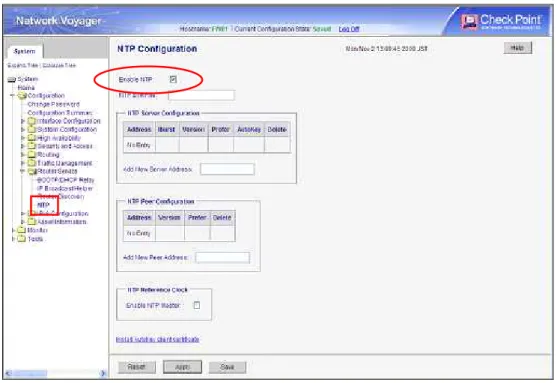This screenshot has width=557, height=383.
Task: Click the Expand Tree link
Action: [23, 65]
